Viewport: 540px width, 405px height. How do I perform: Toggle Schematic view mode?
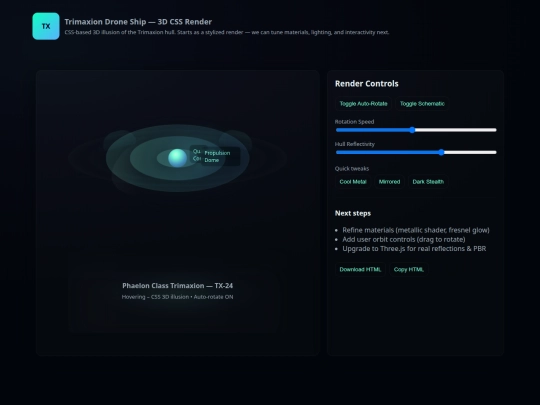(422, 104)
